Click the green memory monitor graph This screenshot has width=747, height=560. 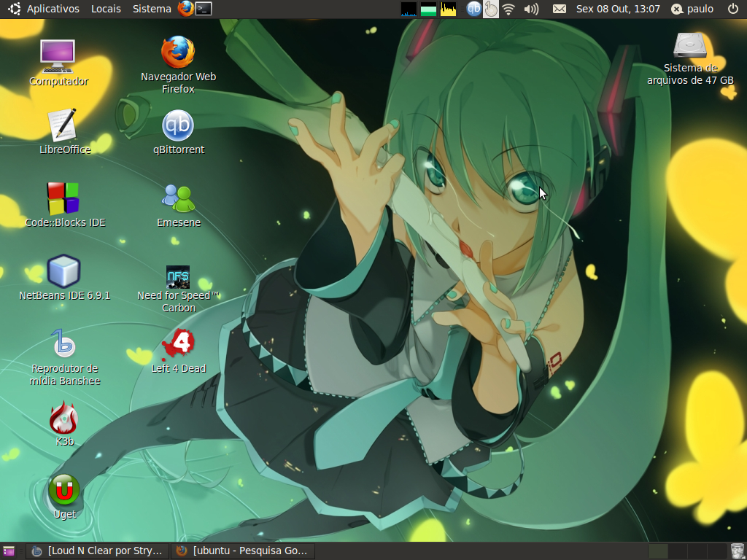(428, 9)
